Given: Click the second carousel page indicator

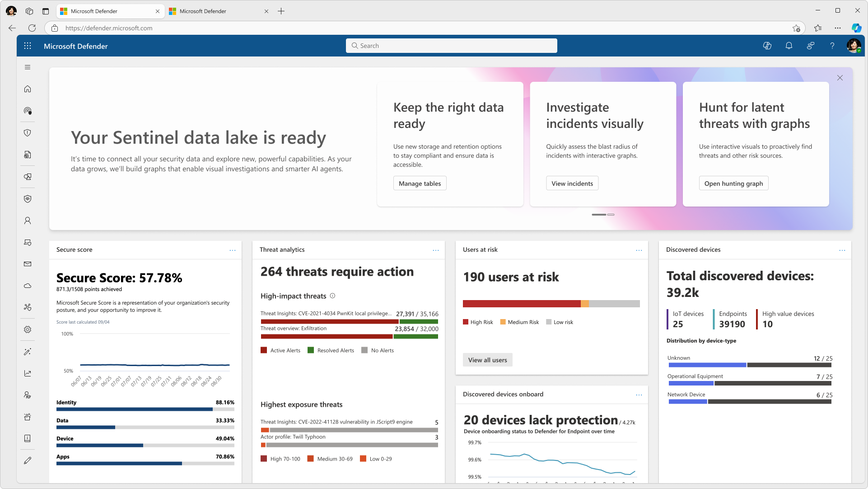Looking at the screenshot, I should (x=611, y=215).
